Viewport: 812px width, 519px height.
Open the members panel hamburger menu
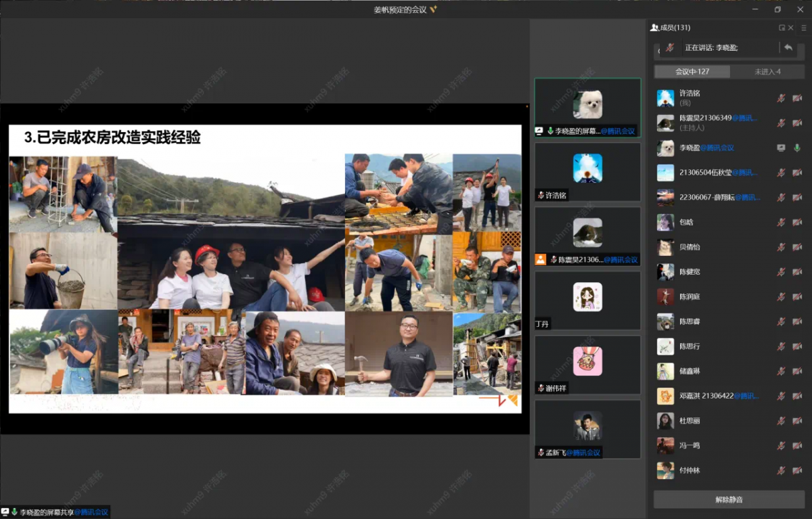tap(803, 28)
